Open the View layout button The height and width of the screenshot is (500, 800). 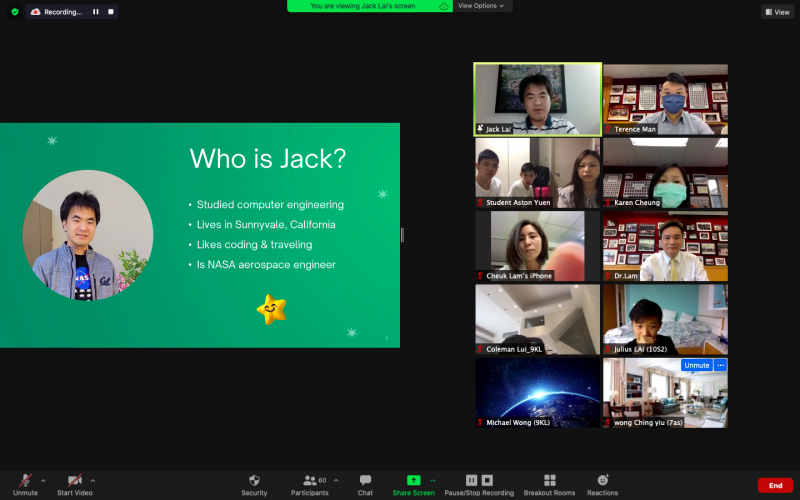pos(778,12)
